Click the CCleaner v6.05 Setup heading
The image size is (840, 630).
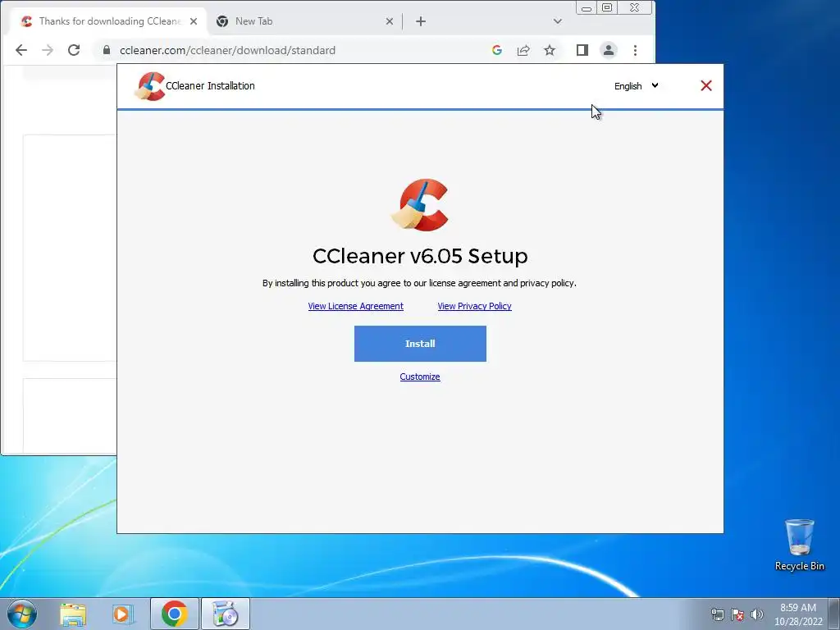(420, 256)
